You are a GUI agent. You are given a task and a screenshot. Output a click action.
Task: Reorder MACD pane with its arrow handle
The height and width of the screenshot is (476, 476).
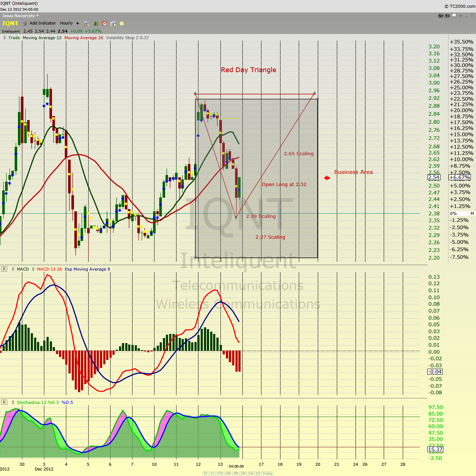click(13, 269)
